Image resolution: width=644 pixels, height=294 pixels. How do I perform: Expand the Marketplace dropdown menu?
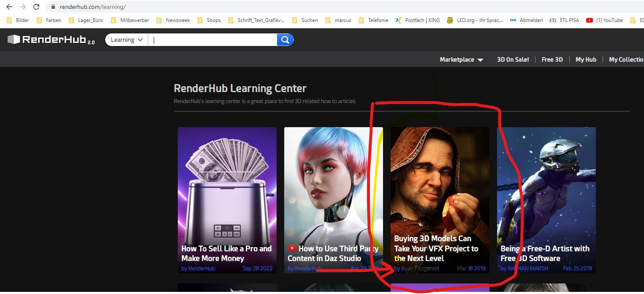point(461,60)
